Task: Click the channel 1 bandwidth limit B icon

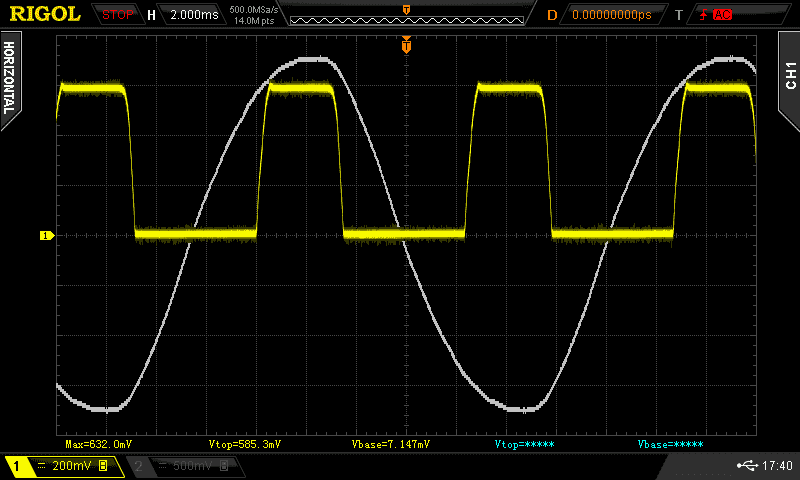Action: 103,465
